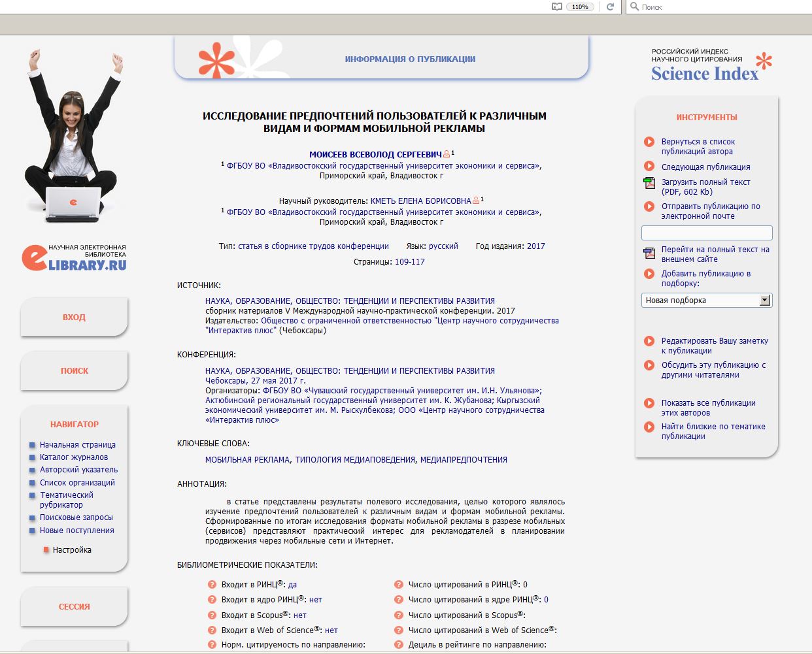
Task: Click 'Перейти на полный текст на внешнем сайте'
Action: tap(715, 254)
